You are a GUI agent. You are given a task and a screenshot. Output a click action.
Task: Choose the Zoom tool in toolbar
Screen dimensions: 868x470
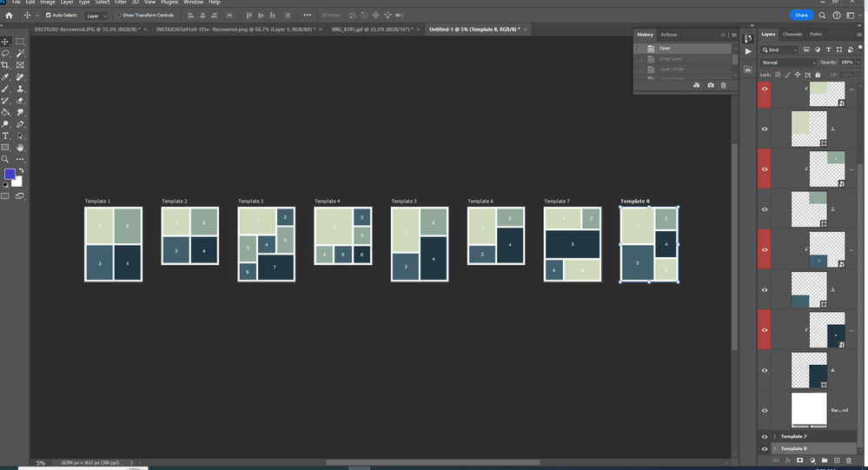point(5,160)
